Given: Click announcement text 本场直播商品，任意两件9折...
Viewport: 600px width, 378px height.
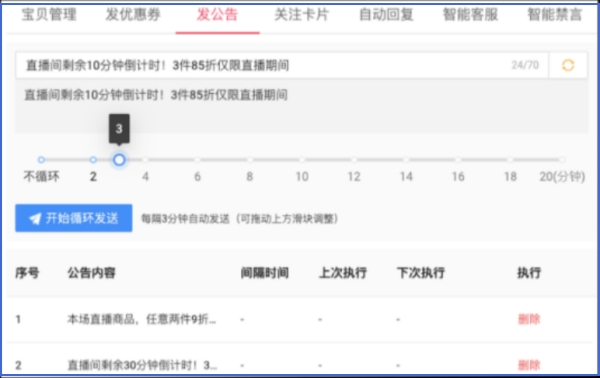Looking at the screenshot, I should 141,319.
